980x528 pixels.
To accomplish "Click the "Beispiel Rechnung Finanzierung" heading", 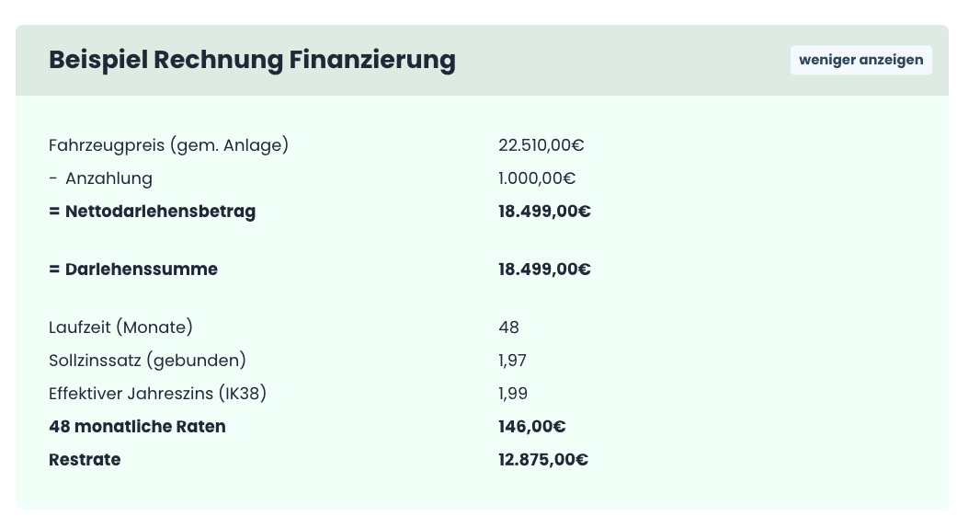I will (x=252, y=60).
